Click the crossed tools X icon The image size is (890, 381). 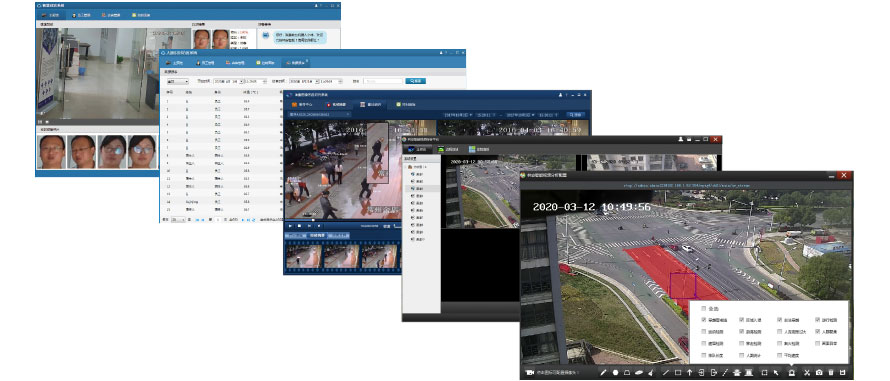click(x=807, y=372)
